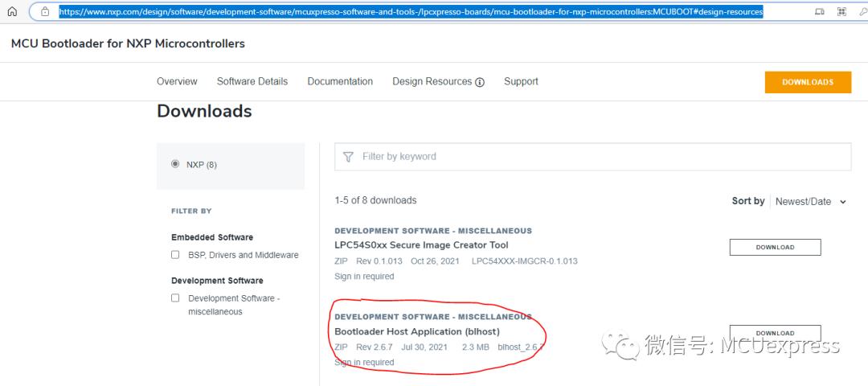Open the Support tab
868x386 pixels.
tap(521, 81)
